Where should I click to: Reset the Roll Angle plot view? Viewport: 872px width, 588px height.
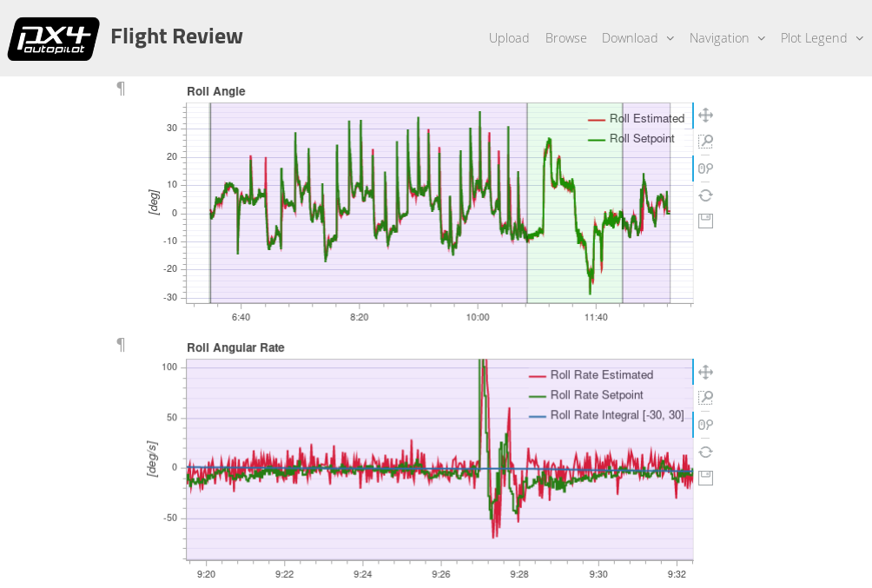[705, 195]
